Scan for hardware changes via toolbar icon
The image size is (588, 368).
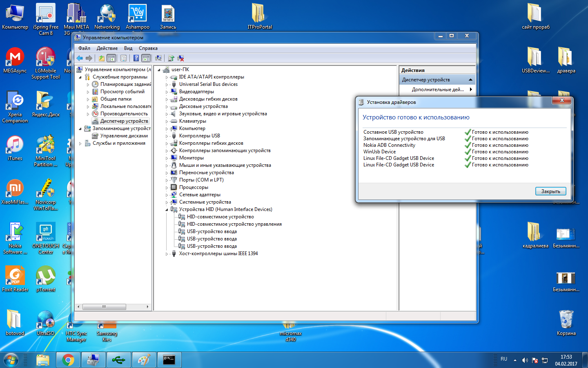pyautogui.click(x=158, y=58)
